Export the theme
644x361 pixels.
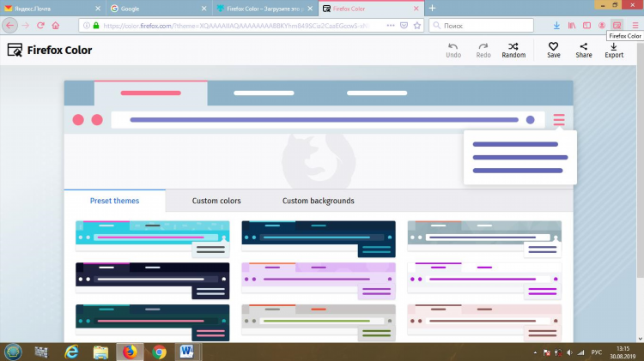[614, 50]
